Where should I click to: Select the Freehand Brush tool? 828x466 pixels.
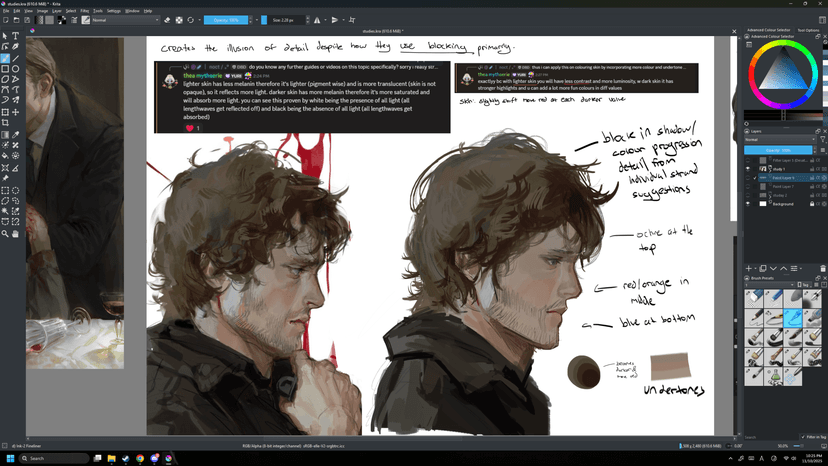[5, 58]
